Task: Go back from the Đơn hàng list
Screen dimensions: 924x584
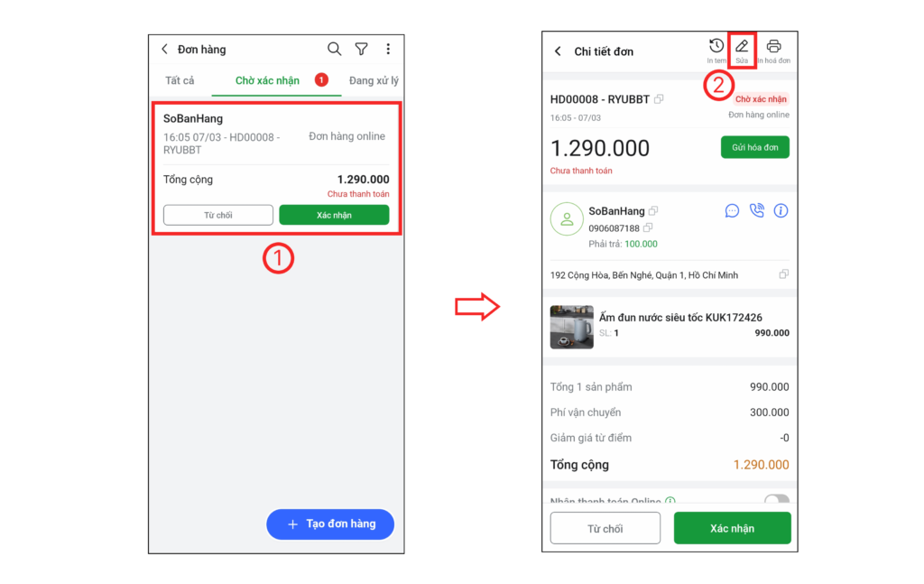Action: (x=164, y=49)
